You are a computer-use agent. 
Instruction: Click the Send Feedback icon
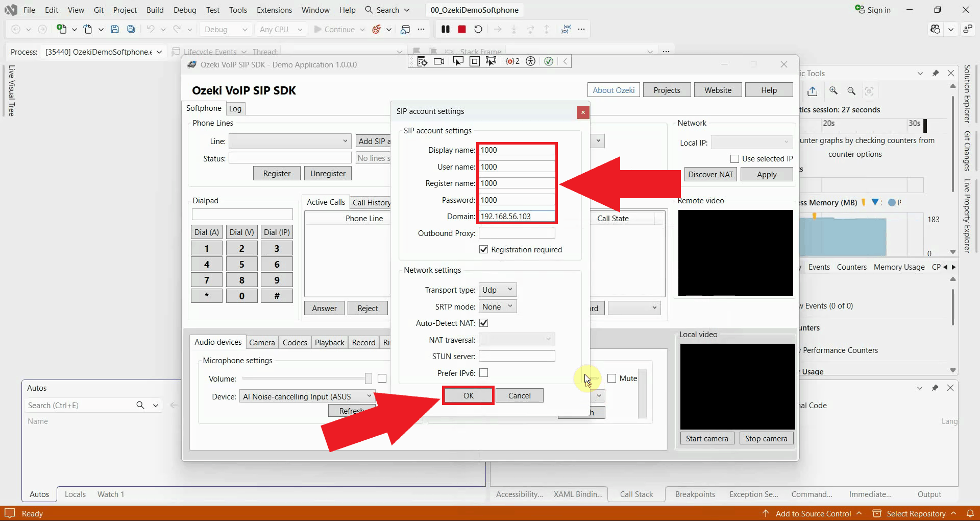968,29
